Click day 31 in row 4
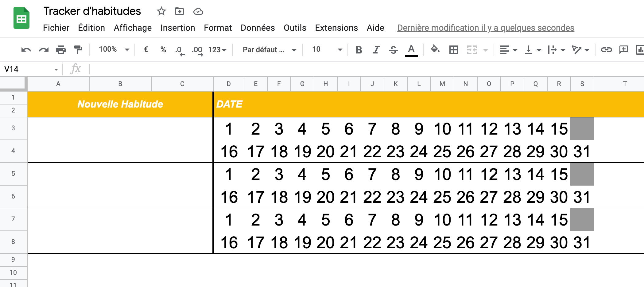The height and width of the screenshot is (287, 644). pyautogui.click(x=582, y=151)
